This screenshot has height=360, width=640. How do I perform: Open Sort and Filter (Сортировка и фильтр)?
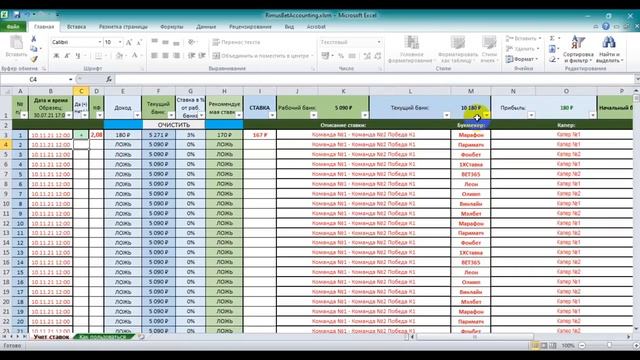pos(578,49)
